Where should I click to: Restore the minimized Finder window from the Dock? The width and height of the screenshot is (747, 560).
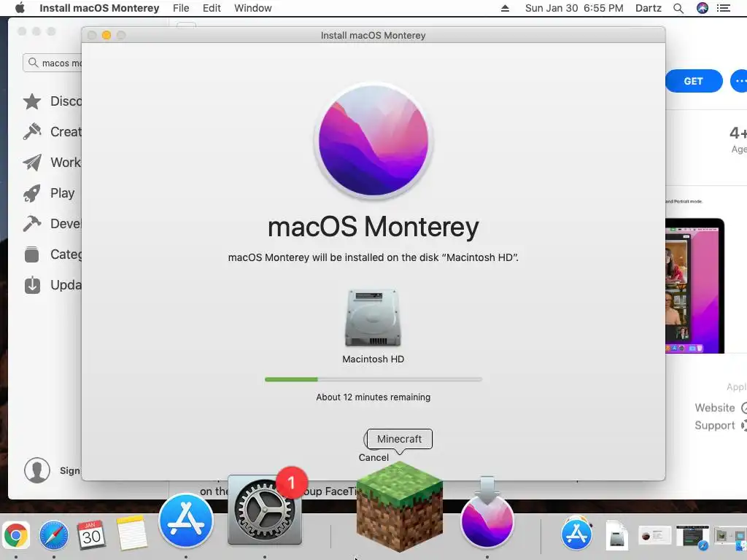(730, 537)
